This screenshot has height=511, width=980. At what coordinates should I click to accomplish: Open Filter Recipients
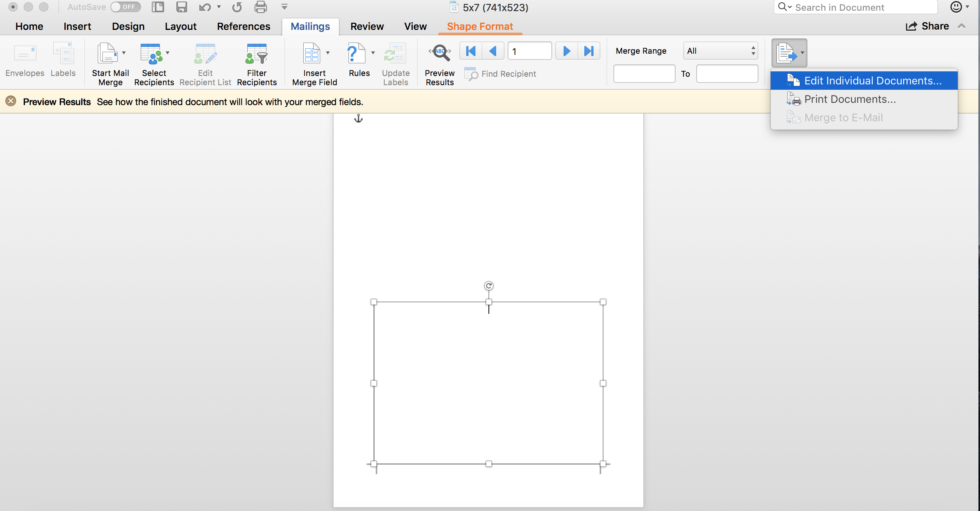(257, 64)
